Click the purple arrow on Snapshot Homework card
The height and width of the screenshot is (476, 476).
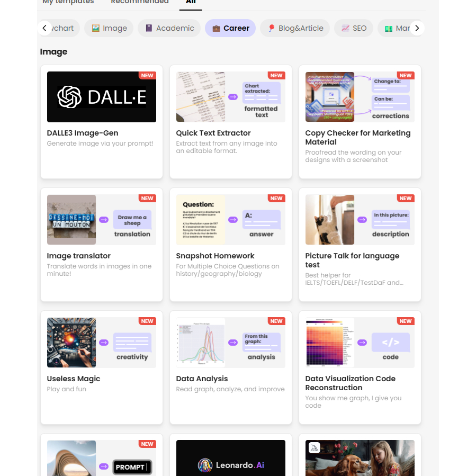pos(233,220)
